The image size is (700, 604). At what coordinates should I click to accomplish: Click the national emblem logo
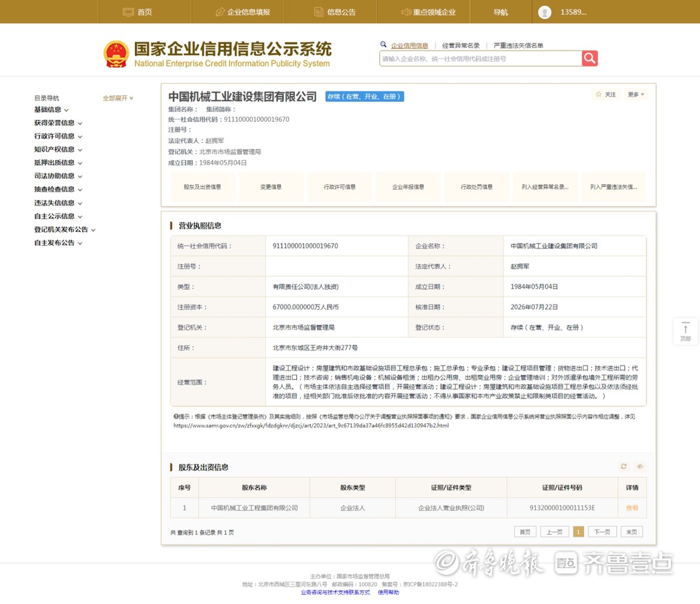116,54
